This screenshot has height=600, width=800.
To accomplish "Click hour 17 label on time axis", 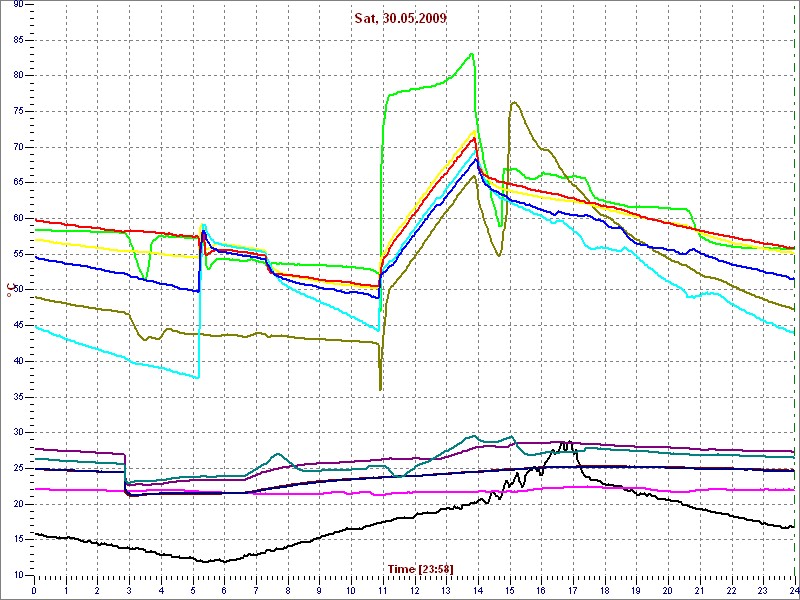I will [x=572, y=591].
